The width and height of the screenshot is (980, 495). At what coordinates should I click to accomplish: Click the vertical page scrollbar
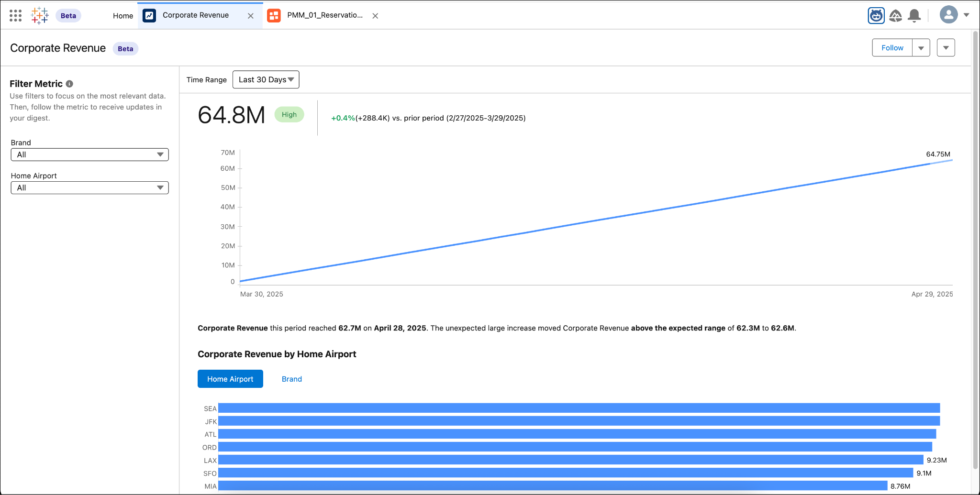[x=975, y=250]
